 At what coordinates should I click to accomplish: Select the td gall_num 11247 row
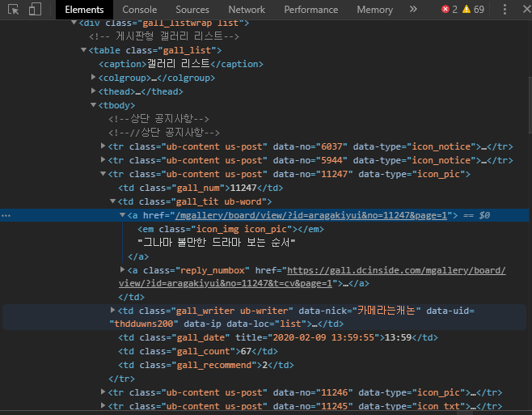(201, 188)
